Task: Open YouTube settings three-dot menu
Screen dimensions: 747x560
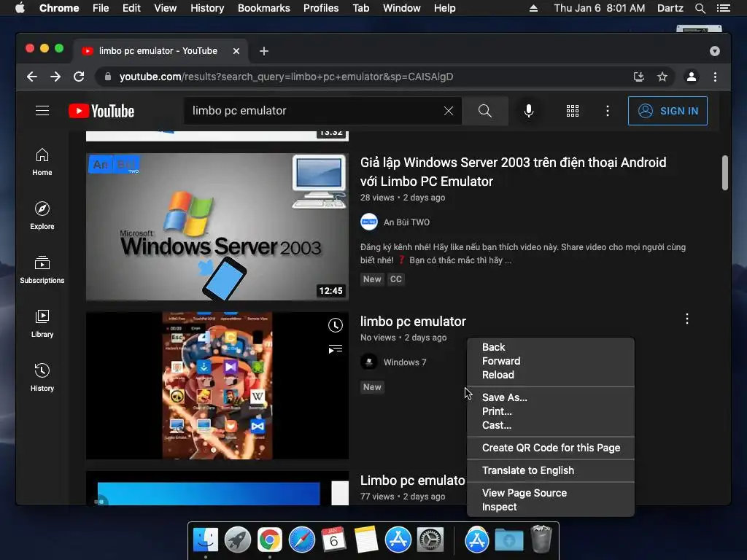Action: pyautogui.click(x=607, y=111)
